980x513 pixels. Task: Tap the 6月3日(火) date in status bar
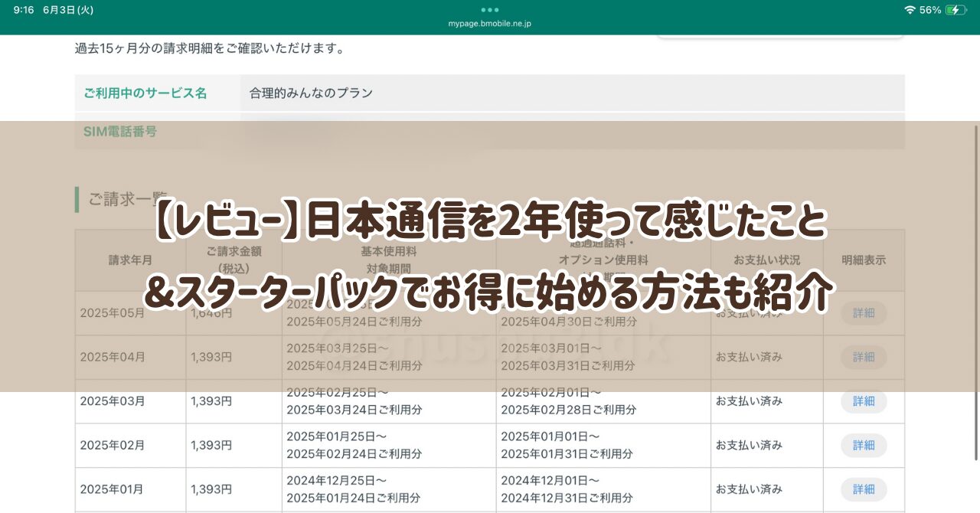[68, 10]
